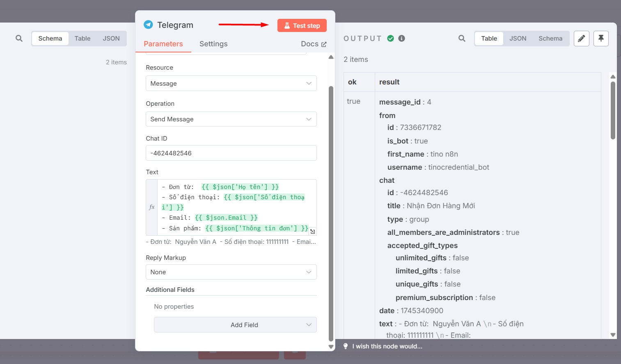This screenshot has height=364, width=621.
Task: Click the 'username : tinocredential_bot' entry
Action: [438, 167]
